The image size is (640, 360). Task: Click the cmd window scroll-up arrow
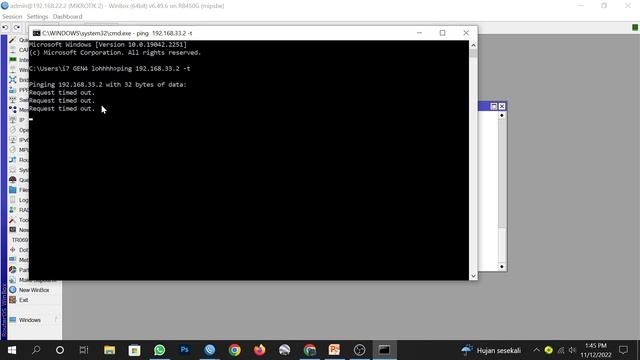tap(473, 45)
